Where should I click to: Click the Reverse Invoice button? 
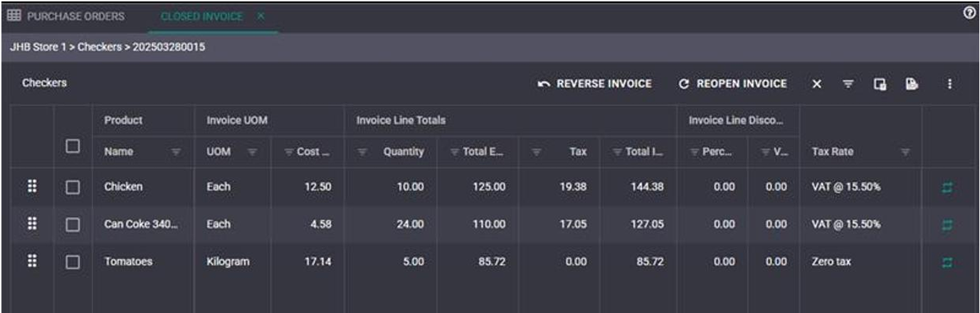click(x=595, y=84)
